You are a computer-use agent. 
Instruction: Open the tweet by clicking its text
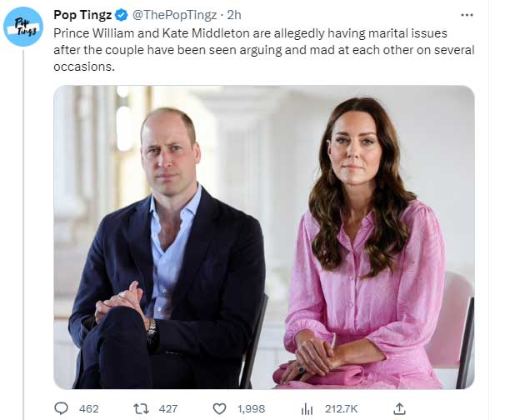(x=250, y=49)
